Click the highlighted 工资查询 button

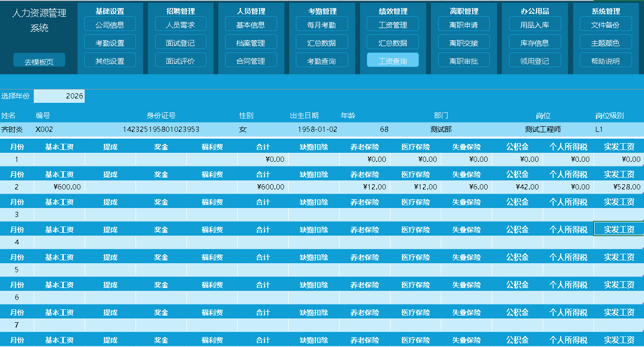click(x=392, y=61)
